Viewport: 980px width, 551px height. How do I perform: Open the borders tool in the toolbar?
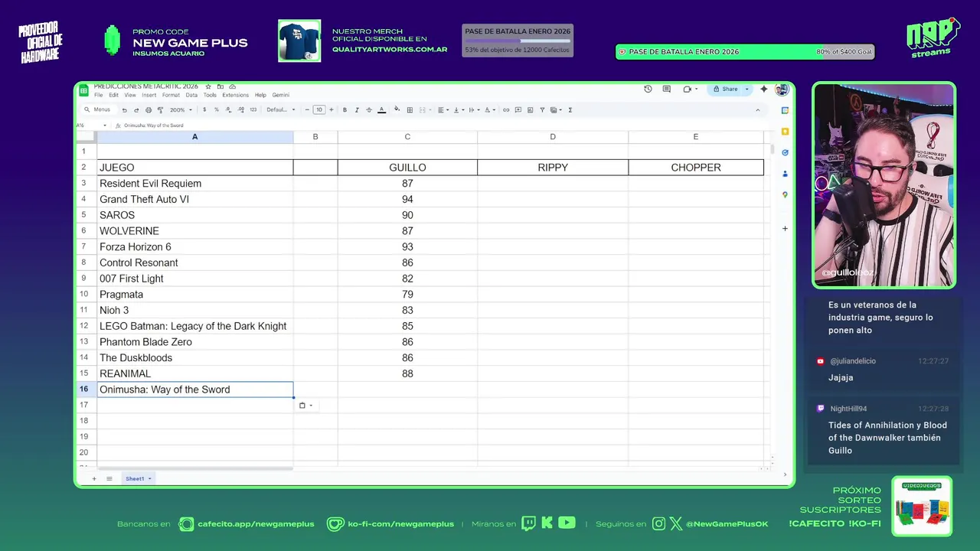pyautogui.click(x=410, y=109)
